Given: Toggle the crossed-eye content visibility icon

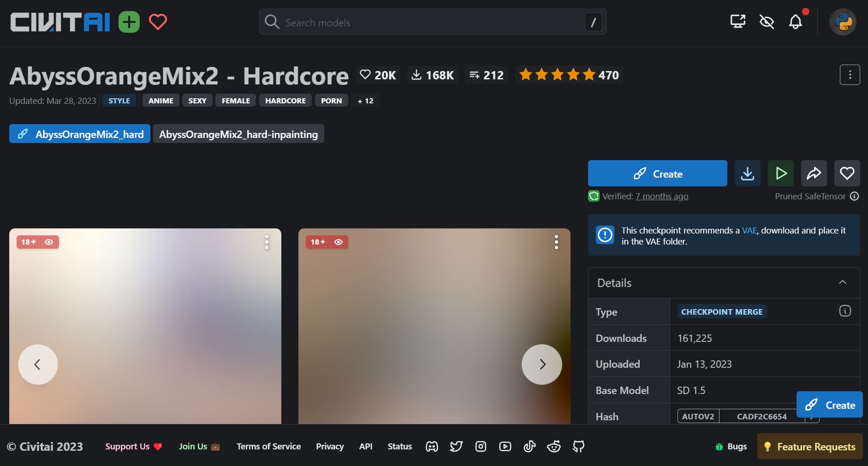Looking at the screenshot, I should pyautogui.click(x=767, y=22).
